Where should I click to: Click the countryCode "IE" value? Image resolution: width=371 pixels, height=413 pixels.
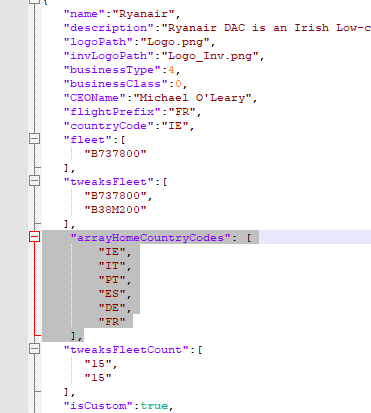pos(175,126)
